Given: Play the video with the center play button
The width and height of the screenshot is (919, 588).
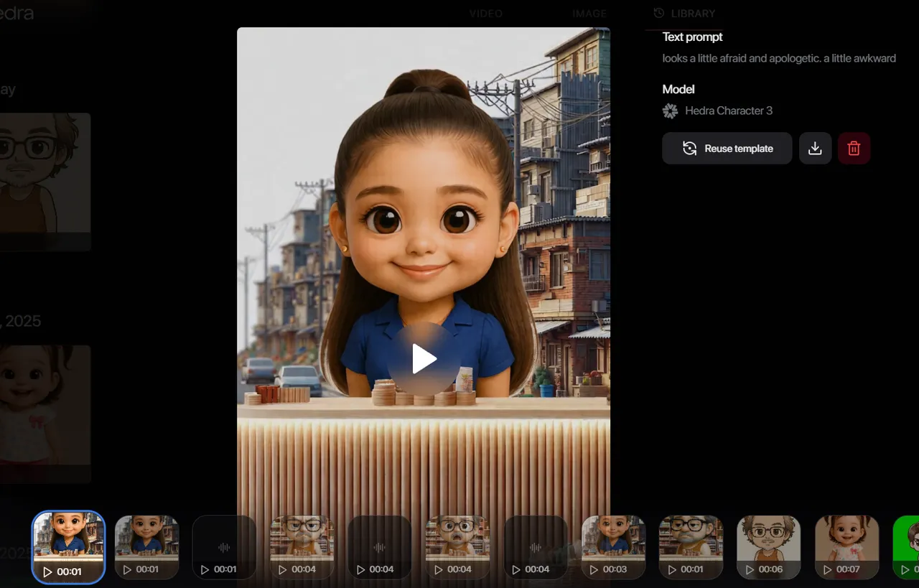Looking at the screenshot, I should pos(424,359).
